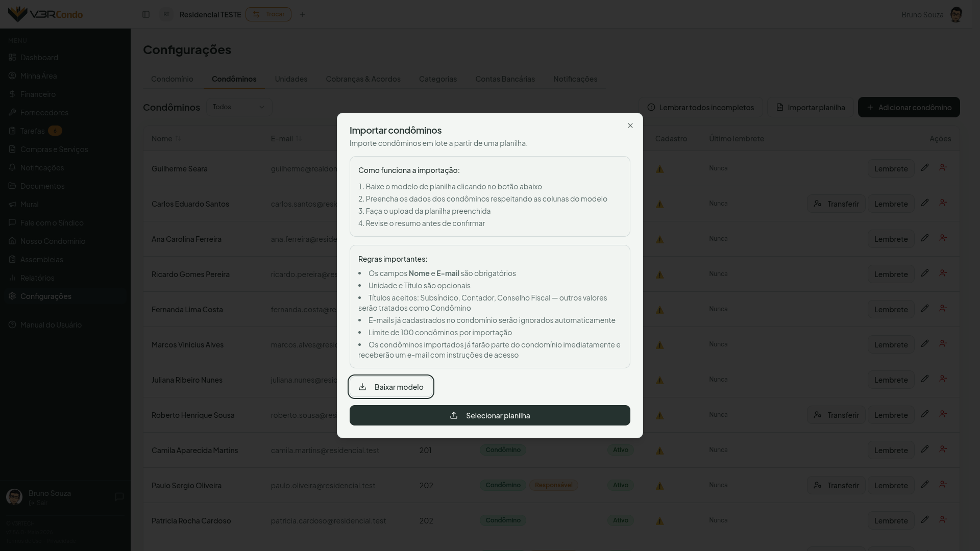980x551 pixels.
Task: Click the Notificações bell icon in sidebar
Action: [x=12, y=167]
